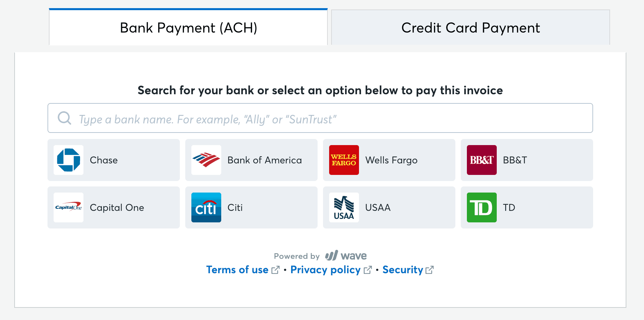Click the Citi app icon

(x=206, y=207)
